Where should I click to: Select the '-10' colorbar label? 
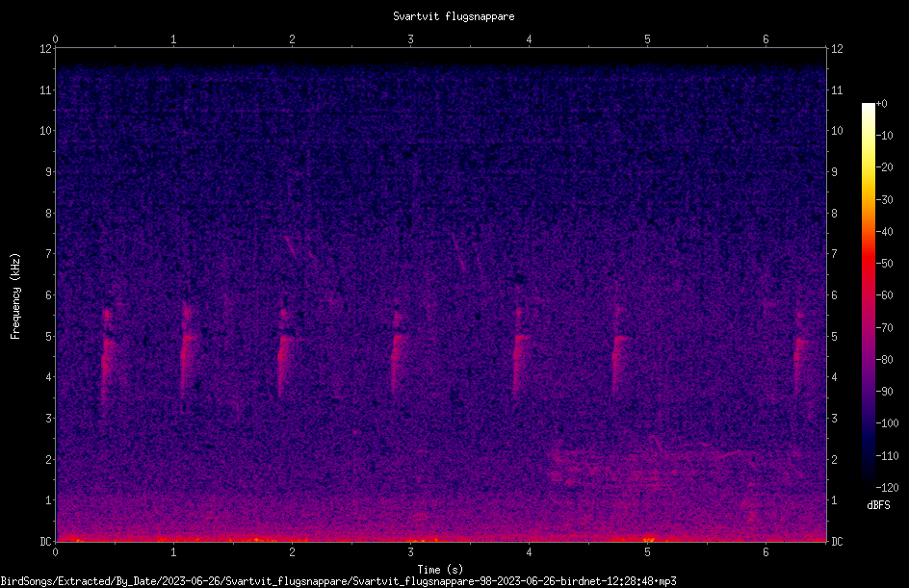click(884, 136)
